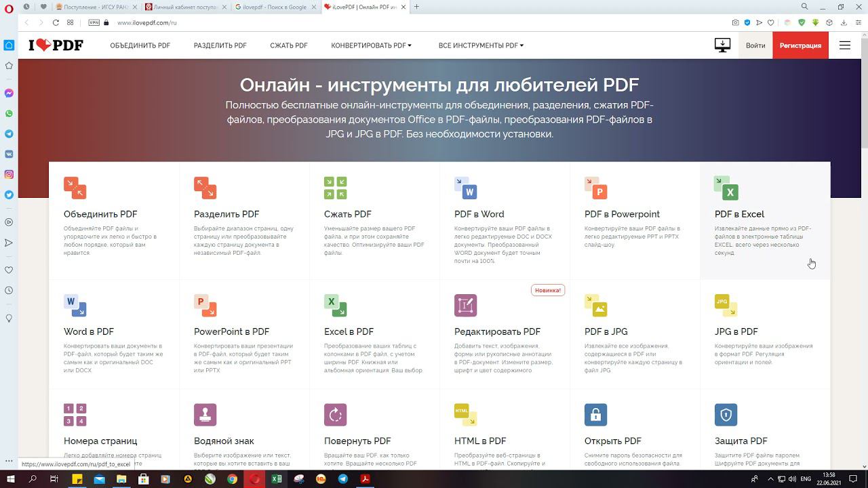Open Telegram in the Opera sidebar
Viewport: 868px width, 488px height.
click(x=9, y=134)
